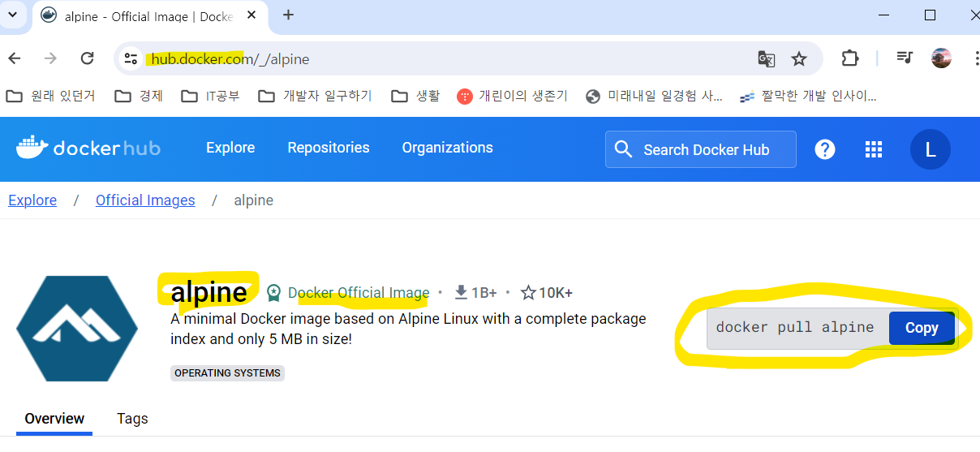Viewport: 980px width, 452px height.
Task: Click alpine in the breadcrumb
Action: [253, 200]
